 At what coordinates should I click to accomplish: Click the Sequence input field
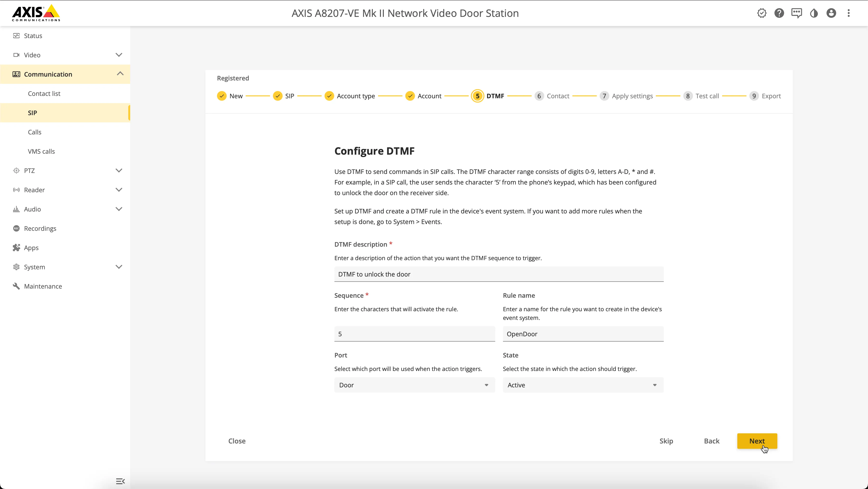[x=414, y=334]
